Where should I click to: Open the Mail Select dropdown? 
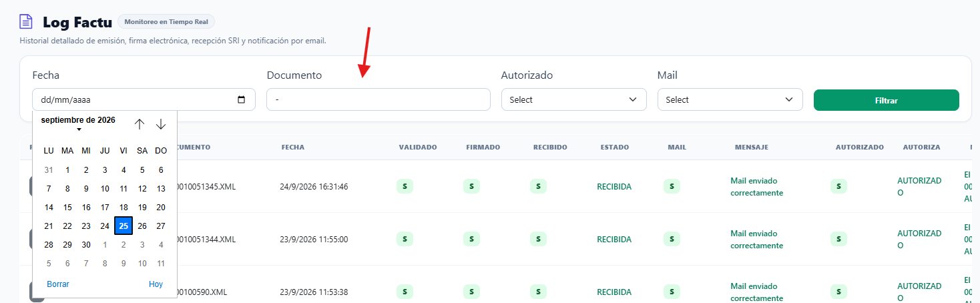coord(730,99)
